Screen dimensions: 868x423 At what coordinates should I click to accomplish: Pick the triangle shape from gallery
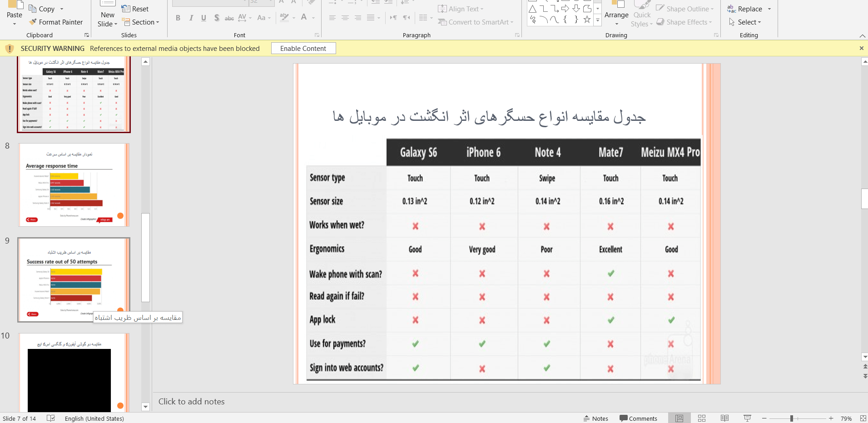tap(533, 9)
